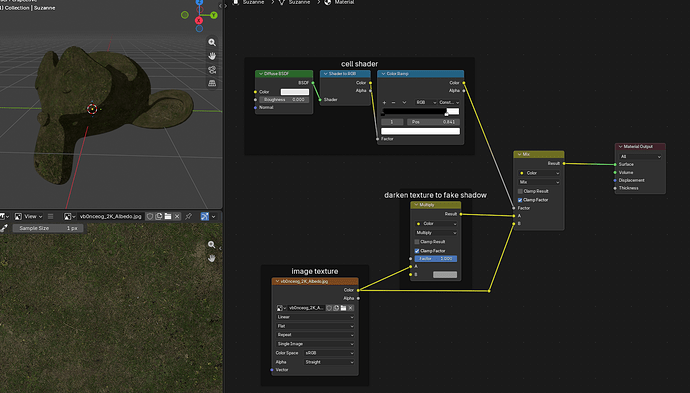Click the Color Ramp Pos value field
Viewport: 690px width, 393px height.
point(433,122)
